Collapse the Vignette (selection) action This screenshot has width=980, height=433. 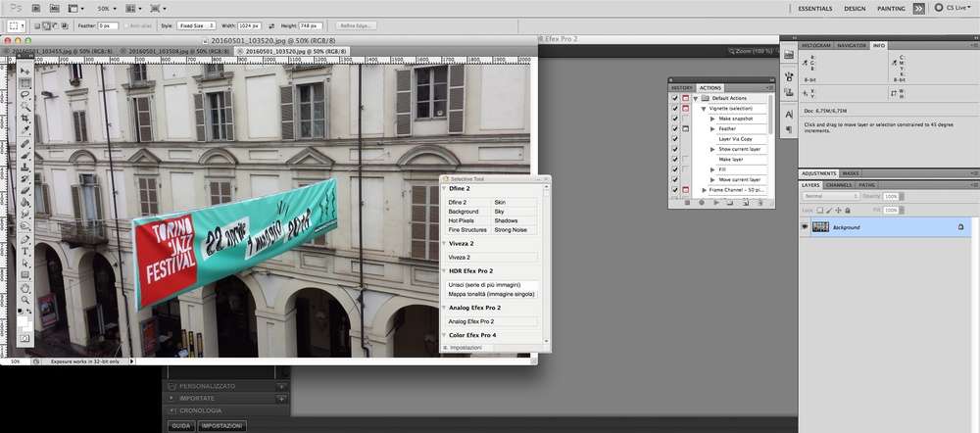pos(704,108)
